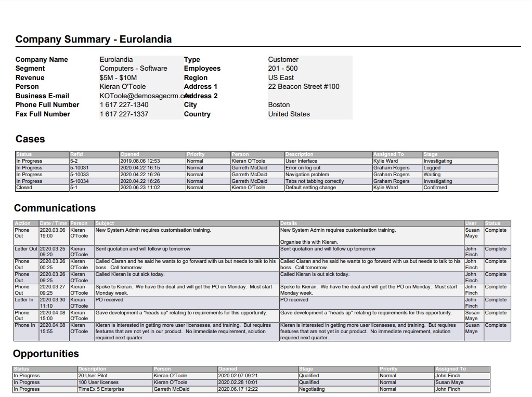Select the 201 - 500 employees value
The width and height of the screenshot is (532, 397).
[282, 68]
